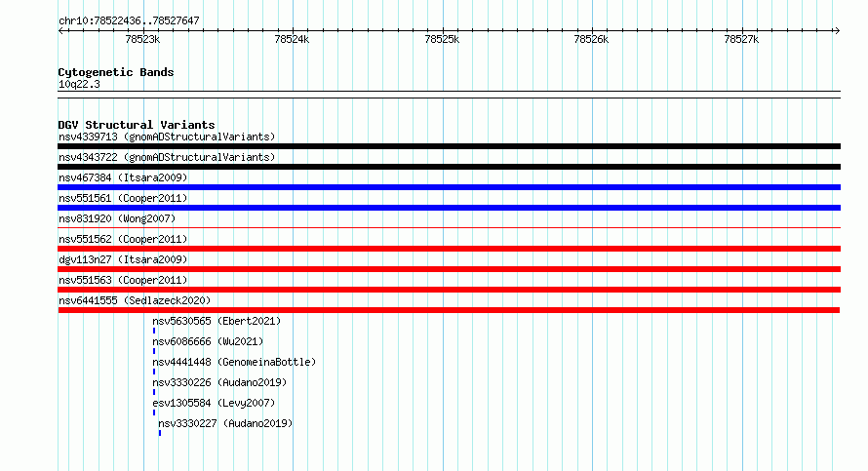This screenshot has height=471, width=868.
Task: Select nsv831920 (Wong2007) variant label
Action: click(117, 218)
